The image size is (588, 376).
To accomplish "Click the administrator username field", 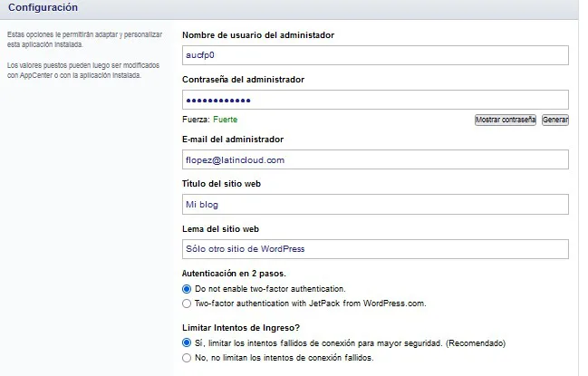I will [x=374, y=55].
